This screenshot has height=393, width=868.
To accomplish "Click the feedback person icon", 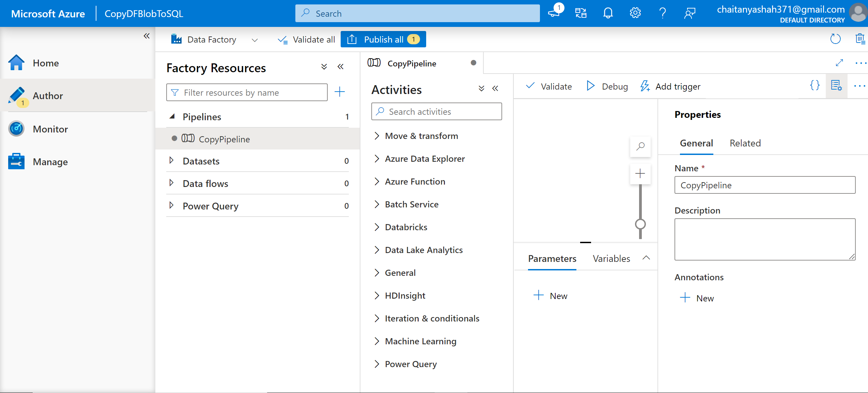I will tap(689, 13).
